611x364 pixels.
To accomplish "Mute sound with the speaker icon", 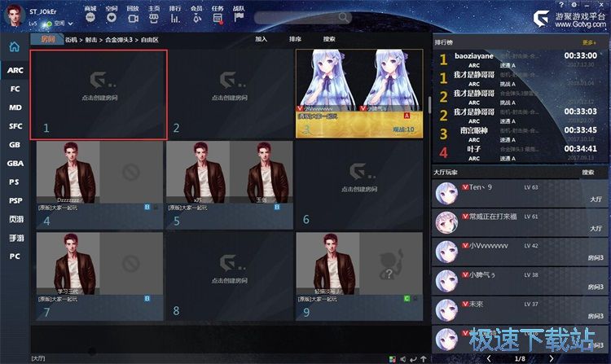I will pyautogui.click(x=403, y=359).
